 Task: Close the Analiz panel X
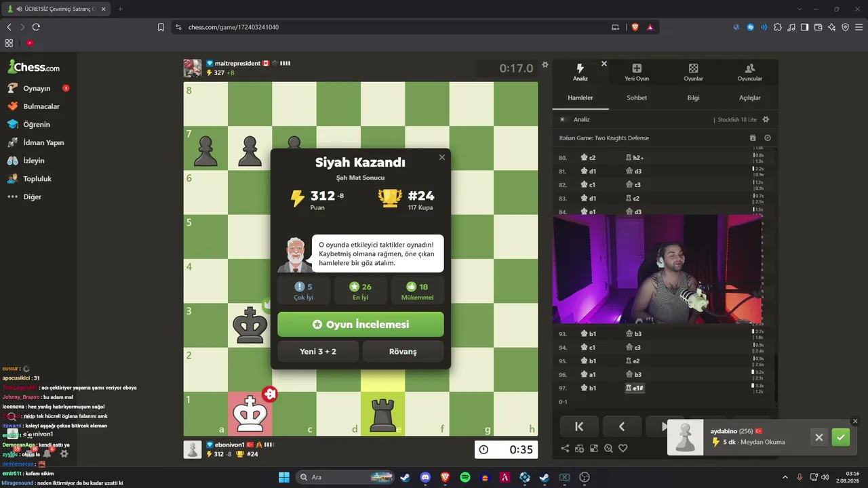click(x=604, y=64)
